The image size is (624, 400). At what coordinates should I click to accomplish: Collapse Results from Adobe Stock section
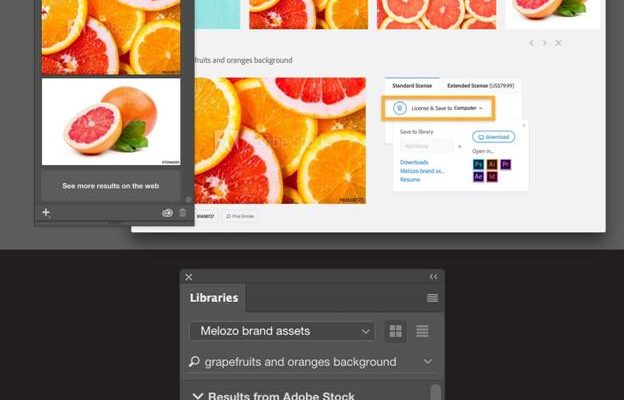pos(198,396)
